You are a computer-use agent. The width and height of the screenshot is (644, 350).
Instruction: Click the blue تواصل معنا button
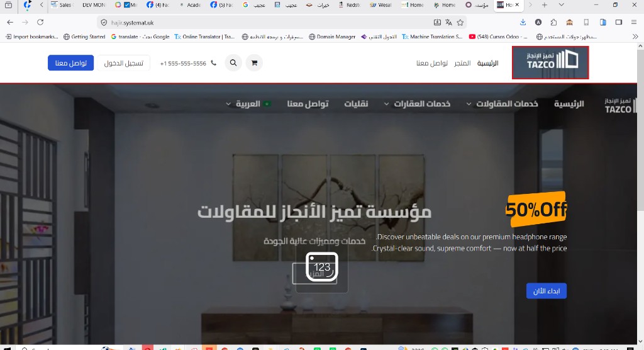point(70,63)
